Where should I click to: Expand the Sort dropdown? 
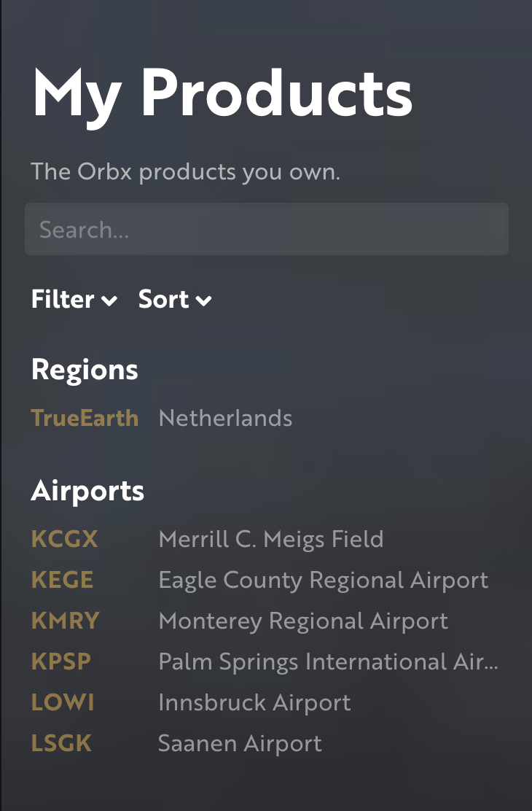point(175,300)
